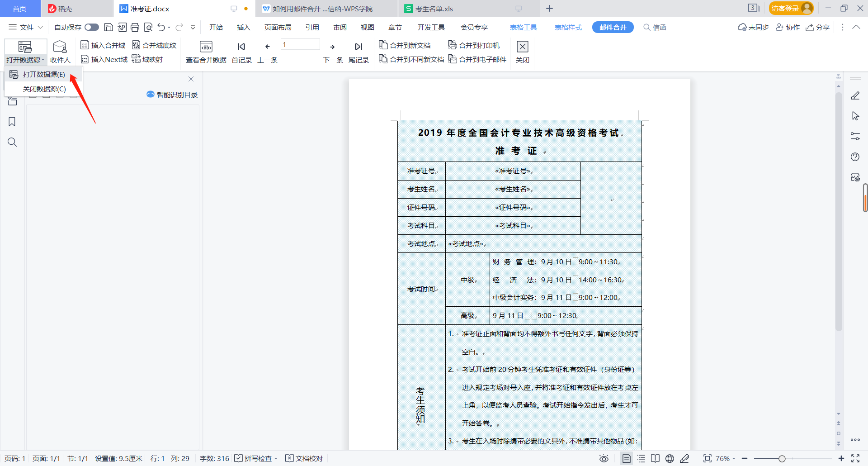The height and width of the screenshot is (466, 868).
Task: Click 插入Next域 icon
Action: 104,59
